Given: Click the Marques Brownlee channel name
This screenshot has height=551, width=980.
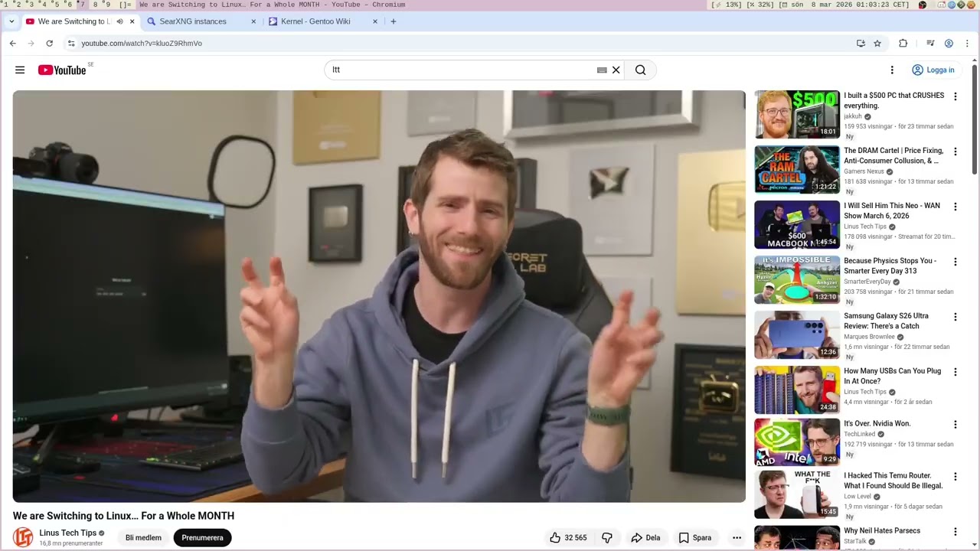Looking at the screenshot, I should [x=869, y=337].
